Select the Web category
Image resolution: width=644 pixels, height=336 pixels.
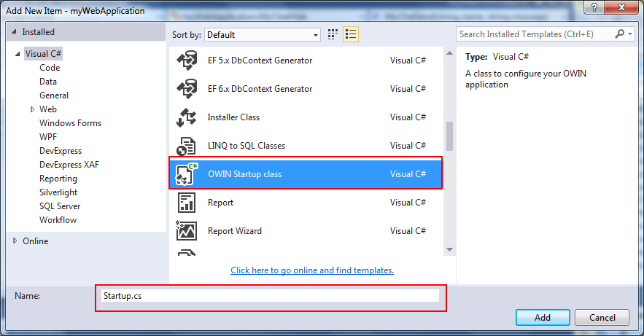(48, 109)
